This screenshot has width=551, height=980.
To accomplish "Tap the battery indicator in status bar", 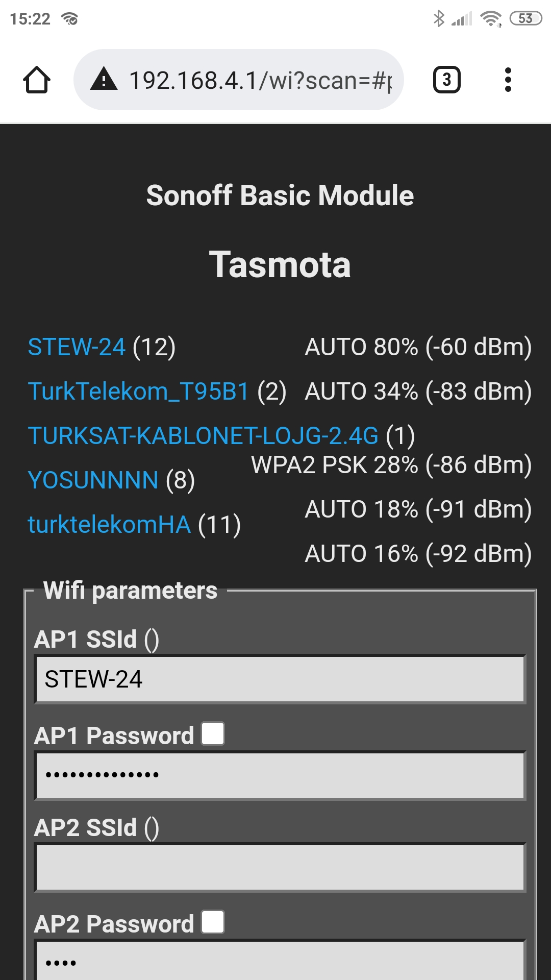I will point(525,19).
